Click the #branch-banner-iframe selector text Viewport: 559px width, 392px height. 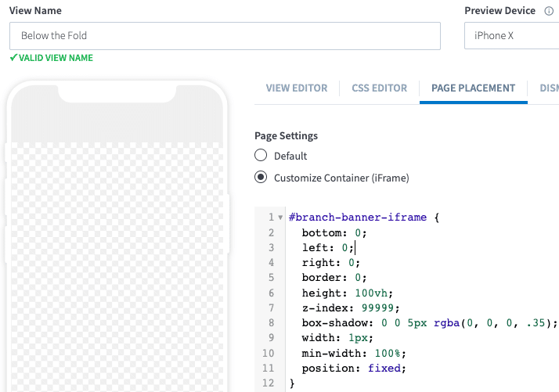[x=357, y=218]
